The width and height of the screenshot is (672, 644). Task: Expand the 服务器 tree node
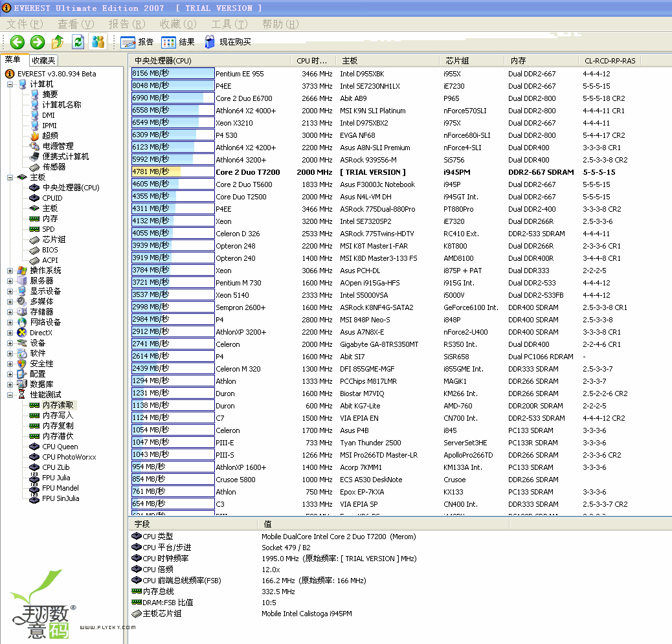point(10,281)
